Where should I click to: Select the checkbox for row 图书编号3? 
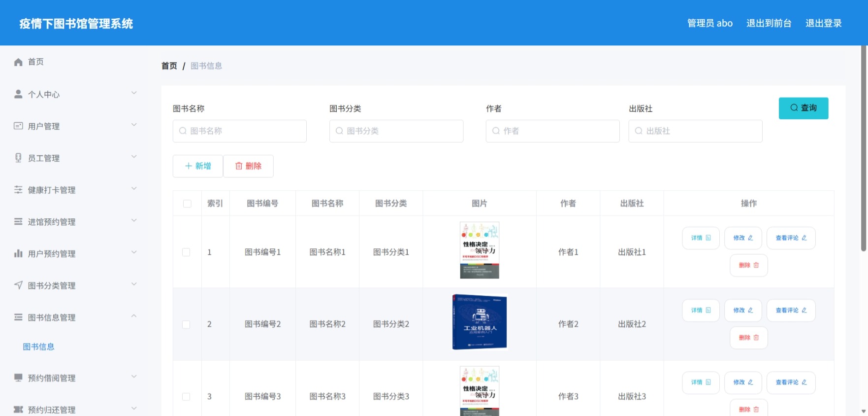tap(186, 397)
